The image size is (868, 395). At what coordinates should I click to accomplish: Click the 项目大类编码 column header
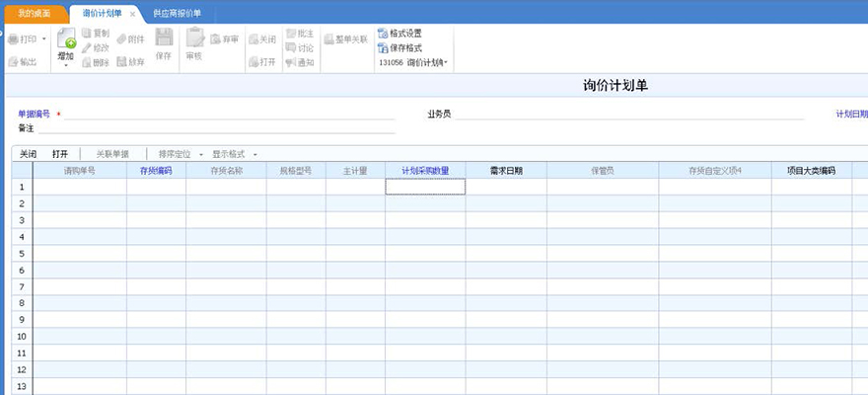[811, 171]
